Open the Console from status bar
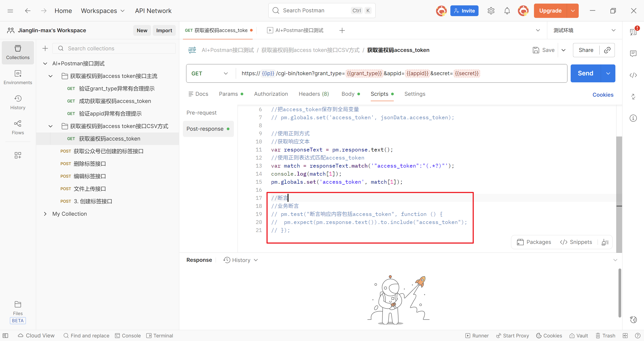644x341 pixels. coord(128,335)
